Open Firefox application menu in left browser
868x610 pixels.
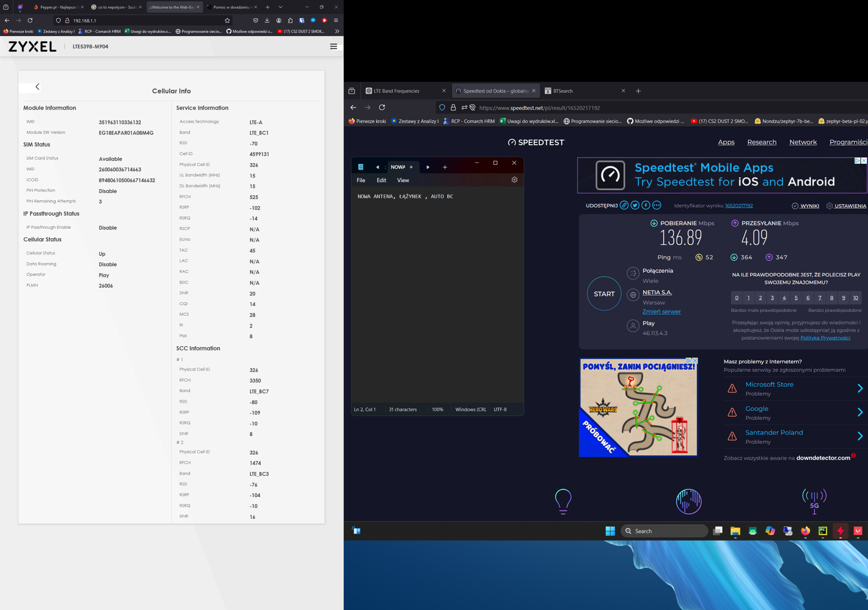coord(336,20)
